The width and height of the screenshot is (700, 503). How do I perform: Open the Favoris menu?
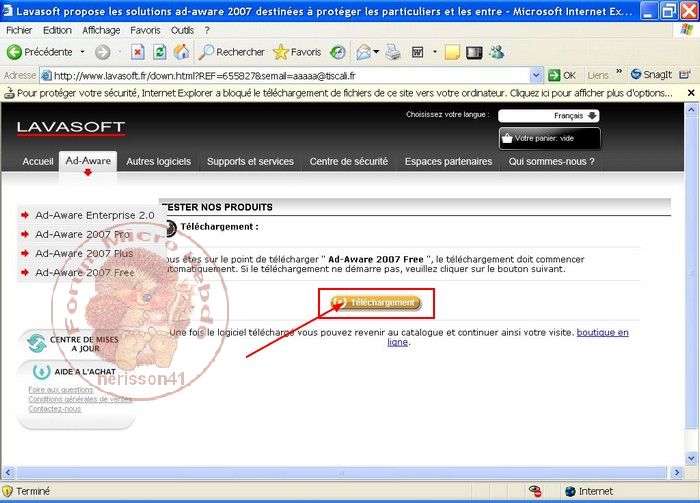point(145,30)
